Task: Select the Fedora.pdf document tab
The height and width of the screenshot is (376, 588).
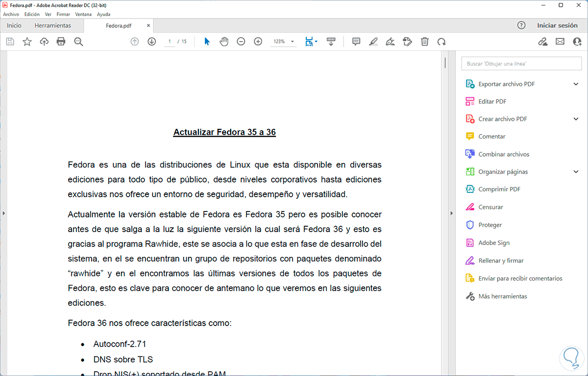Action: pos(119,25)
